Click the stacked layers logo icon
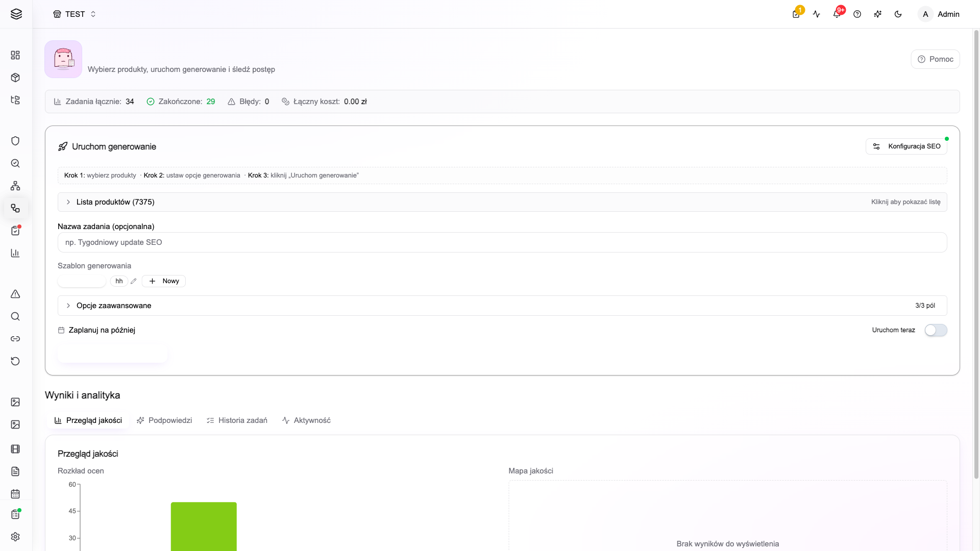Screen dimensions: 980x551 16,14
